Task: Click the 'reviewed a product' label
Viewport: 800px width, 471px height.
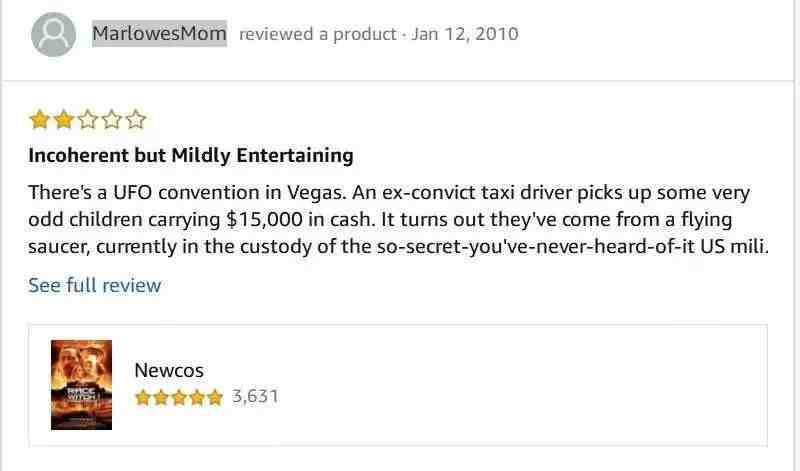Action: 317,34
